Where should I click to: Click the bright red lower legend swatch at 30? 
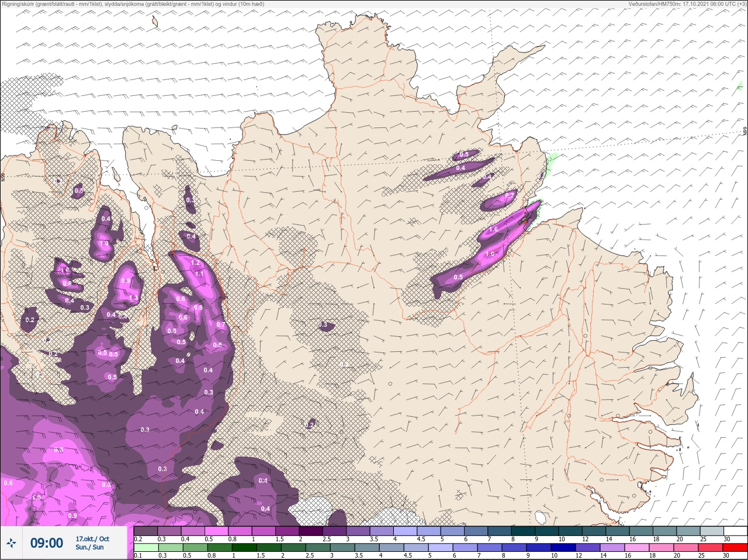coord(735,548)
